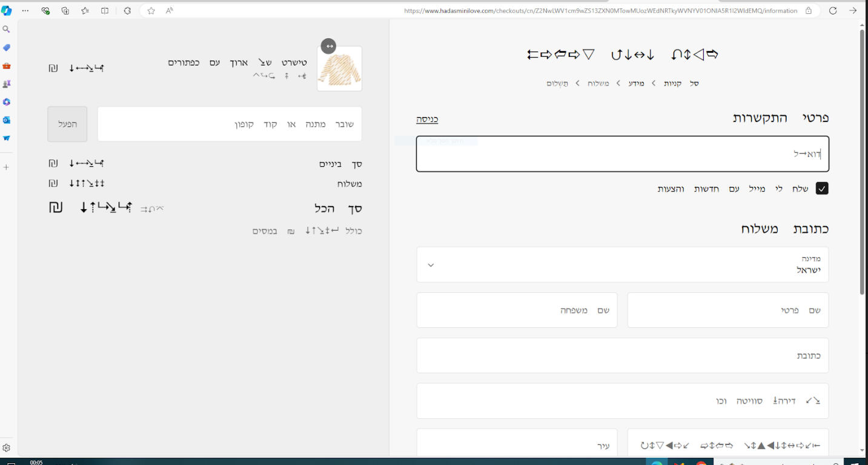This screenshot has height=465, width=868.
Task: Click the 'כניסה' login link
Action: pyautogui.click(x=427, y=119)
